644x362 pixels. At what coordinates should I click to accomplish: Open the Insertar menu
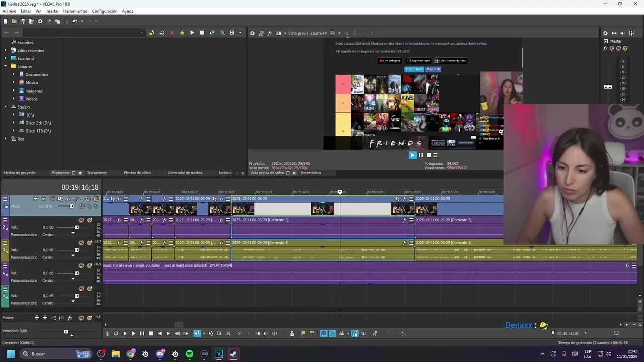click(52, 11)
